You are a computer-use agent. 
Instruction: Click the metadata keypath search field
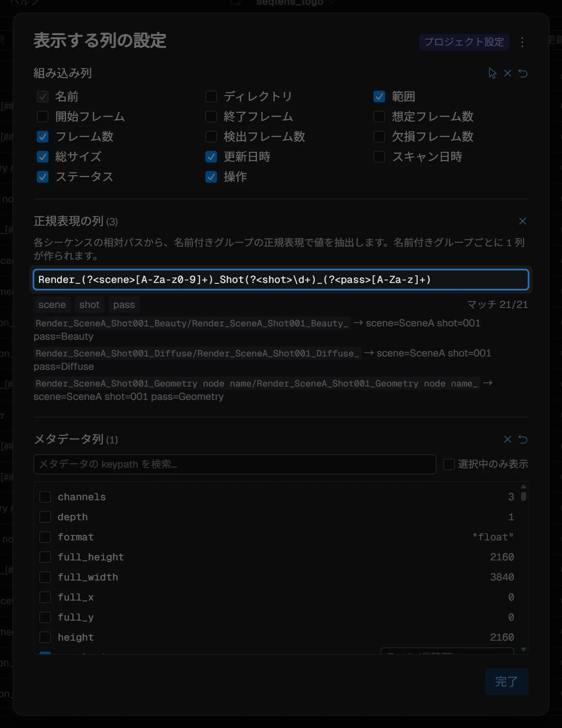pos(235,464)
